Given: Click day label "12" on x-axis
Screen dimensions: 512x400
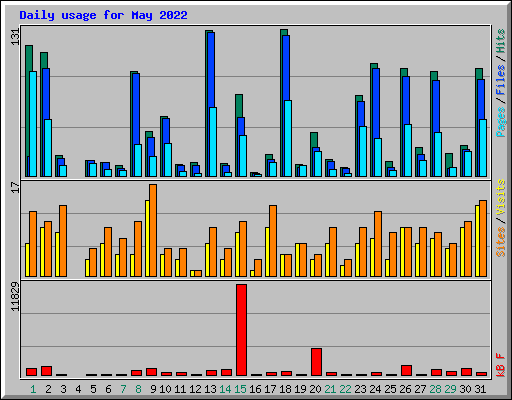Looking at the screenshot, I should [x=195, y=389].
